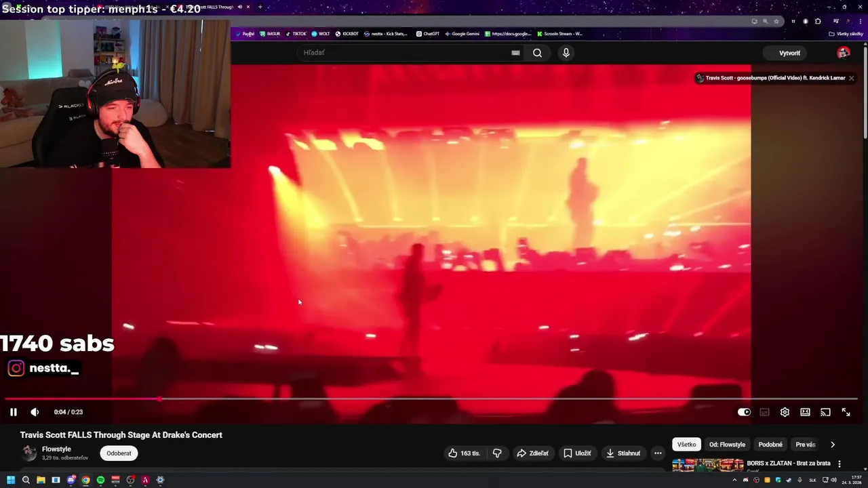
Task: Open the Chrome three-dot menu
Action: pos(861,21)
